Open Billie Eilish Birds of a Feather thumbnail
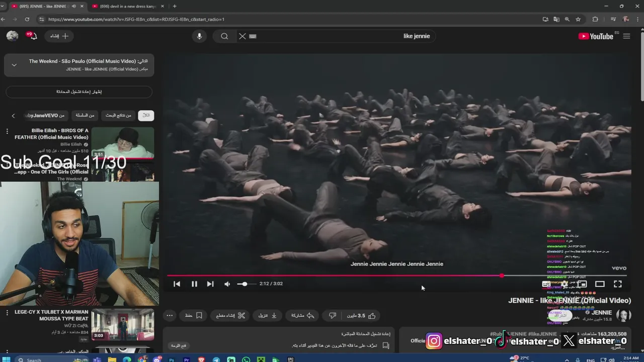 [123, 143]
